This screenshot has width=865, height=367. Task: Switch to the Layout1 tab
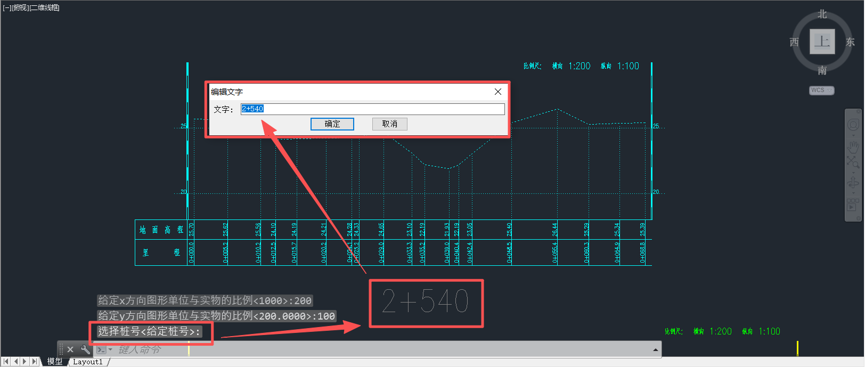tap(88, 362)
